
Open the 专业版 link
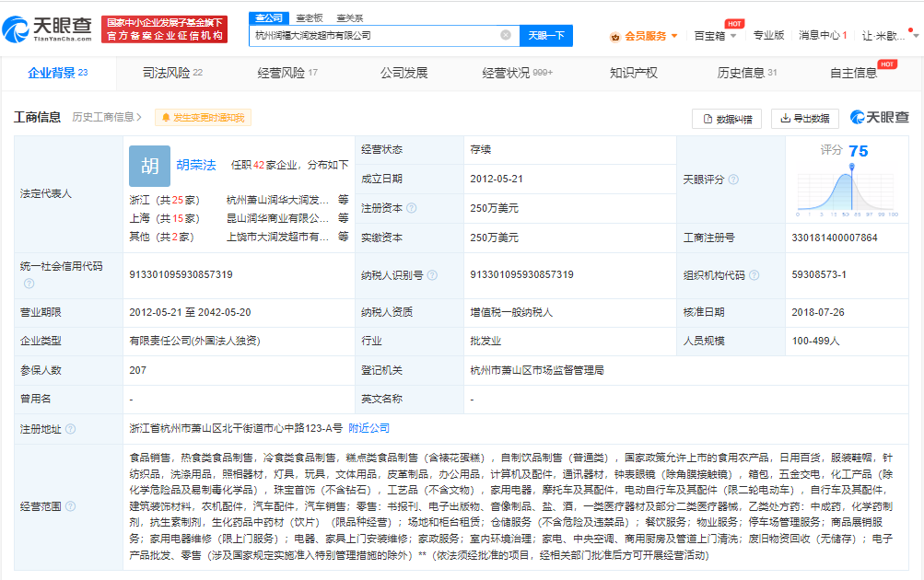tap(768, 35)
